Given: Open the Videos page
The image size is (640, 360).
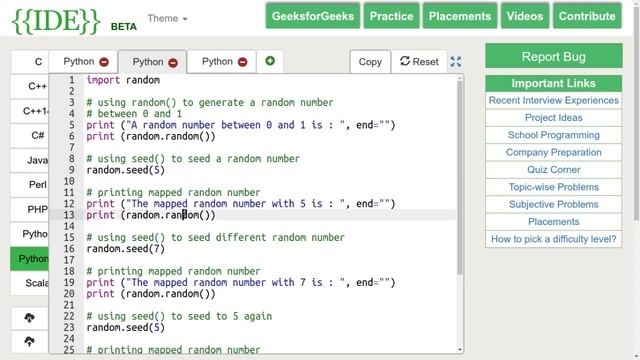Looking at the screenshot, I should point(525,16).
